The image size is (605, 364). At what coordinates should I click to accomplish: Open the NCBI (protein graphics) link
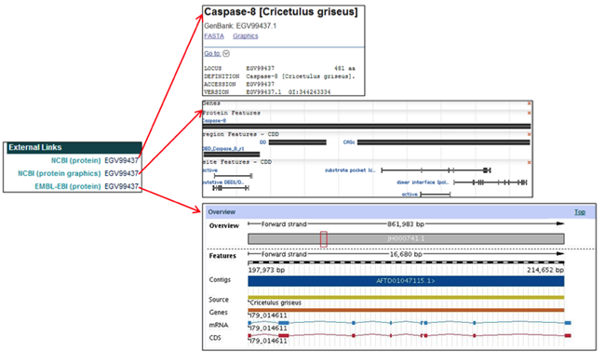point(59,174)
